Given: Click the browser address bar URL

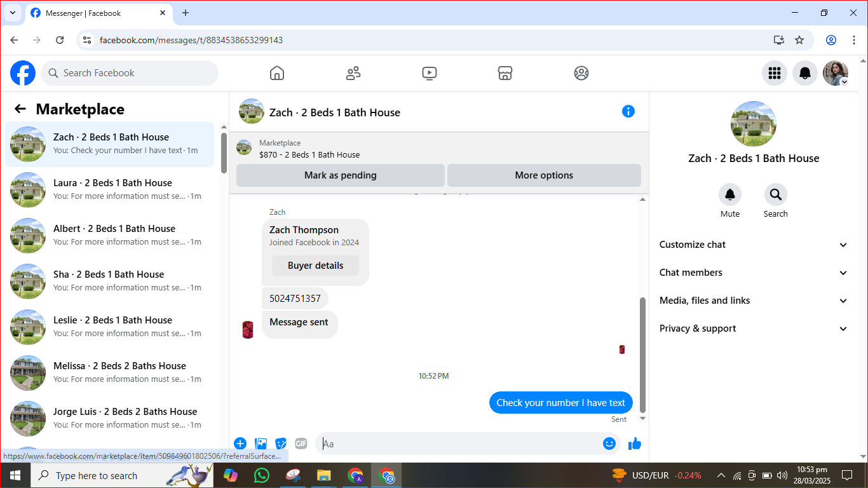Looking at the screenshot, I should (191, 40).
